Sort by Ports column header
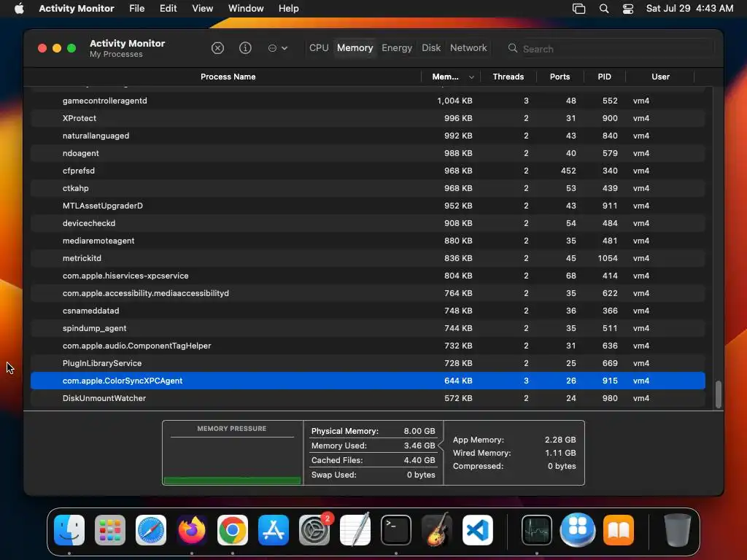 click(x=560, y=77)
